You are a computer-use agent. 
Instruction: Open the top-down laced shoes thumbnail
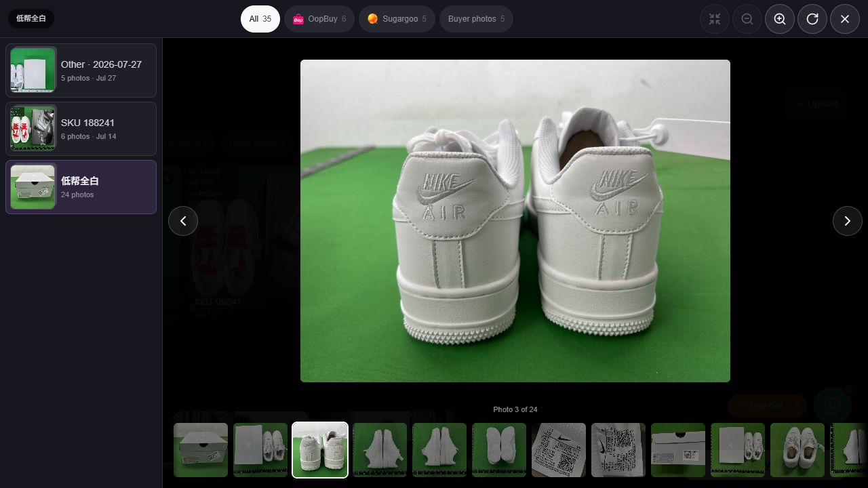click(797, 450)
